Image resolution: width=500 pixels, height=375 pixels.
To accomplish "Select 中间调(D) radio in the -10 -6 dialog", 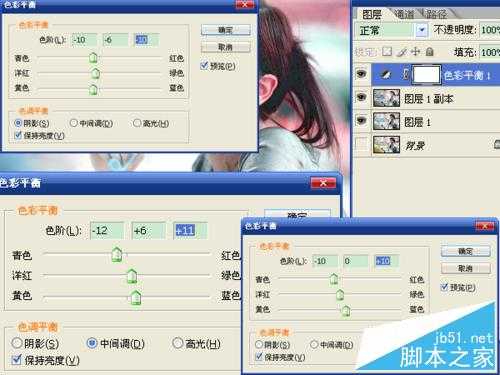I will pos(74,123).
